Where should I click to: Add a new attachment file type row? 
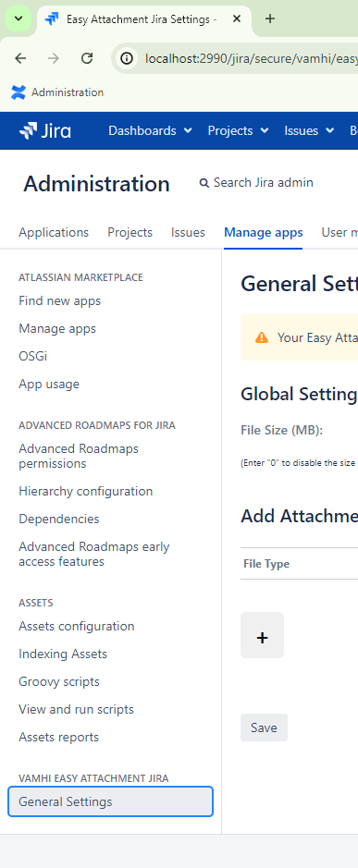coord(262,635)
